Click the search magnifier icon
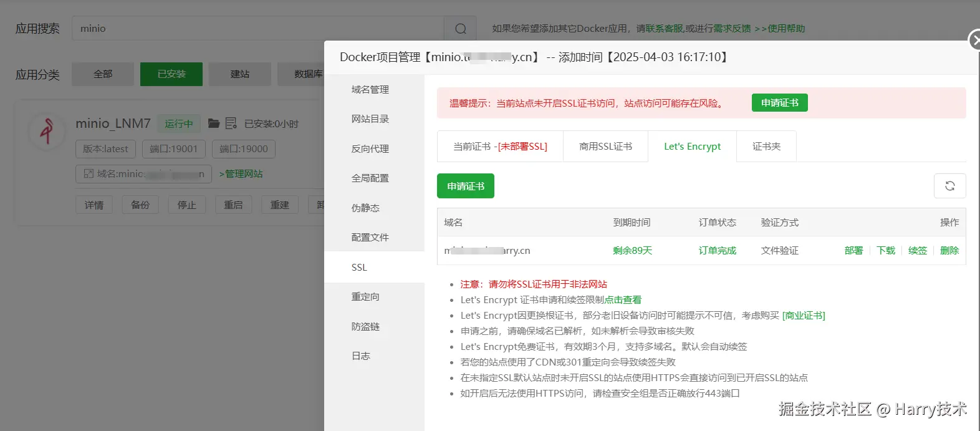 click(x=461, y=29)
